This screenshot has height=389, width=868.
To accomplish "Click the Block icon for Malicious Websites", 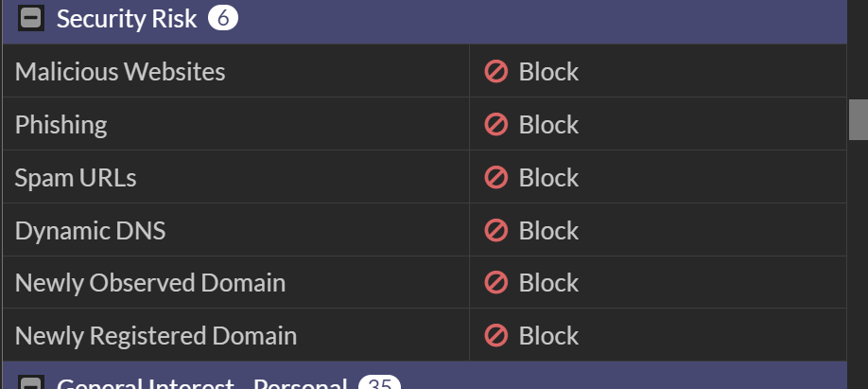I will [x=496, y=72].
